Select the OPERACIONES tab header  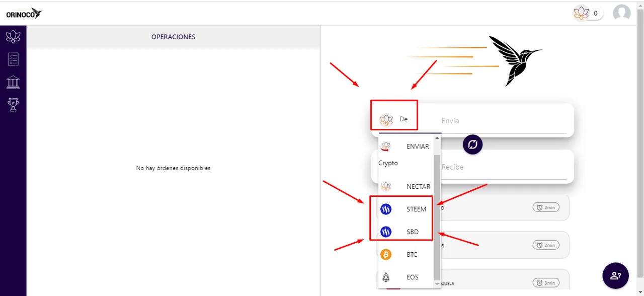pyautogui.click(x=173, y=37)
